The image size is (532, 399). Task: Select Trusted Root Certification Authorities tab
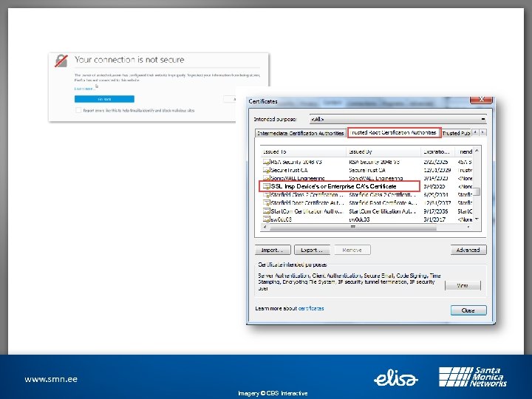[394, 133]
